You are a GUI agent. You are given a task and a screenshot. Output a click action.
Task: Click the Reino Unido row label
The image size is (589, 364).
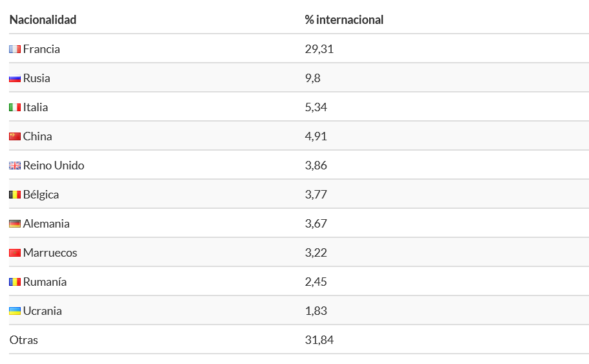click(54, 166)
